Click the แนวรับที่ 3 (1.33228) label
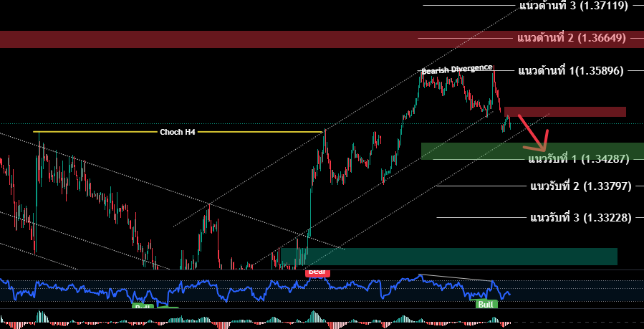Screen dimensions: 644x329 pos(580,217)
